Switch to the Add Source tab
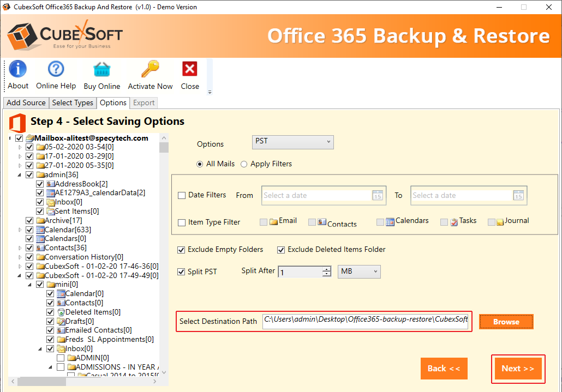The image size is (562, 392). [26, 102]
